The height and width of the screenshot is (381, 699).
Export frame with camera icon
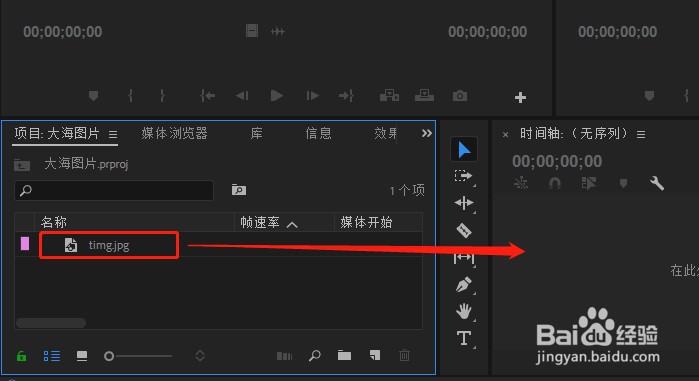[460, 96]
